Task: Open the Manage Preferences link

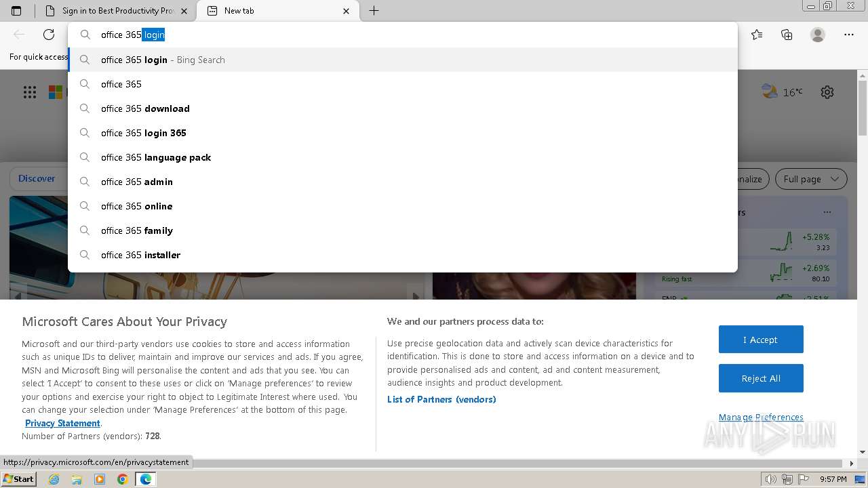Action: point(761,417)
